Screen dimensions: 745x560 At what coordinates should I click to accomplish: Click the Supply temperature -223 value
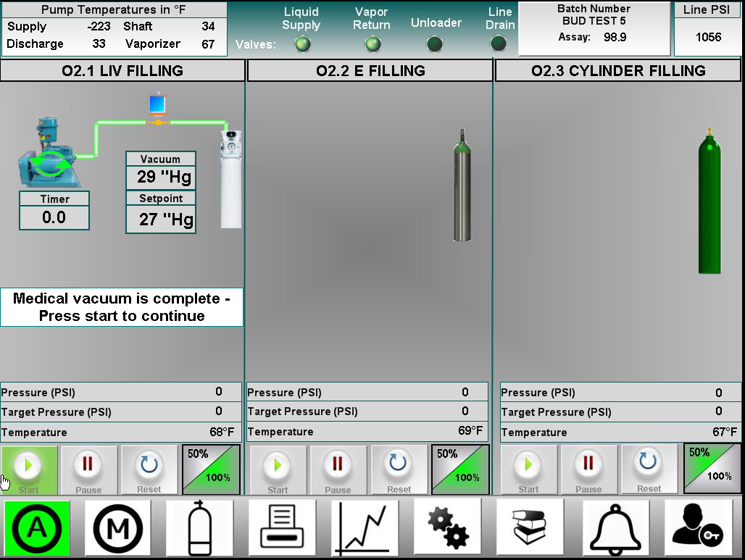tap(99, 26)
